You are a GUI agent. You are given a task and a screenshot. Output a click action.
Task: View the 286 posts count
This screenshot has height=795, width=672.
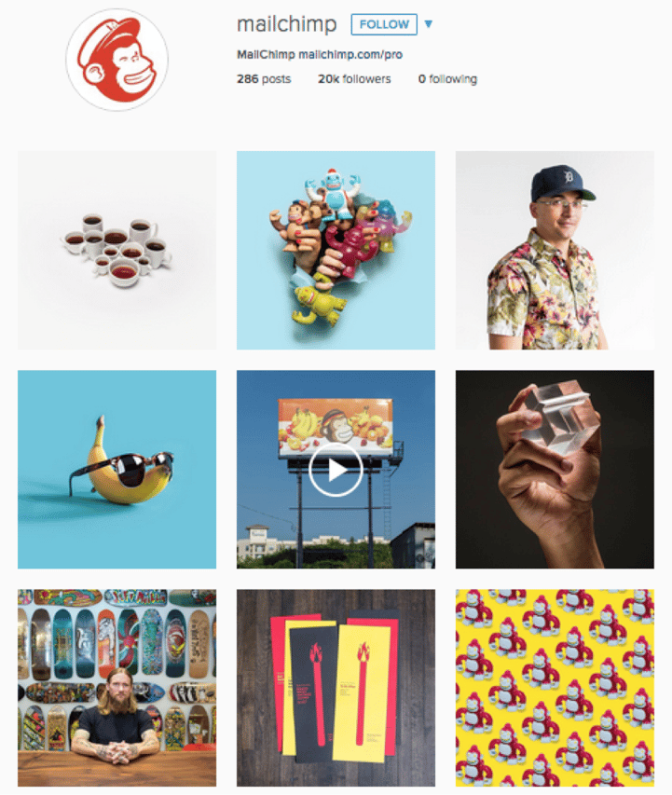(264, 79)
